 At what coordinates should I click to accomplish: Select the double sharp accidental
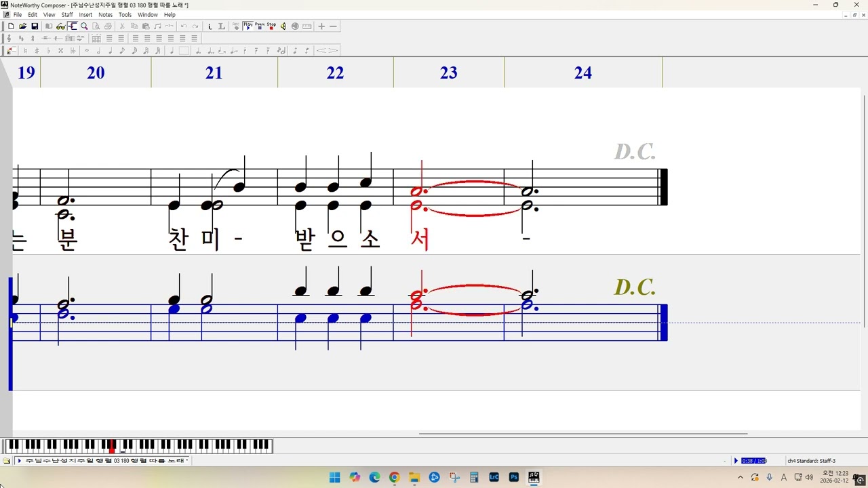pos(60,51)
